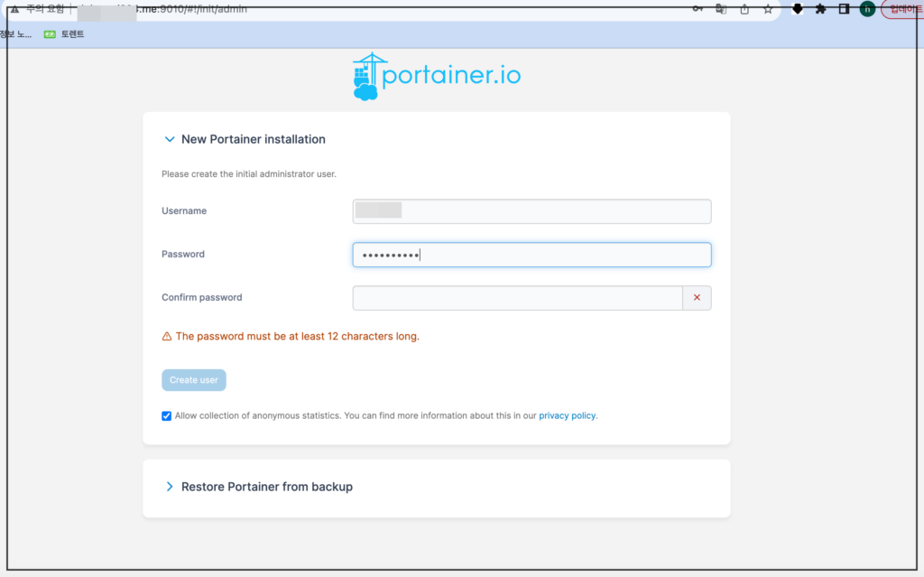Click the red X icon beside Confirm password

(698, 298)
